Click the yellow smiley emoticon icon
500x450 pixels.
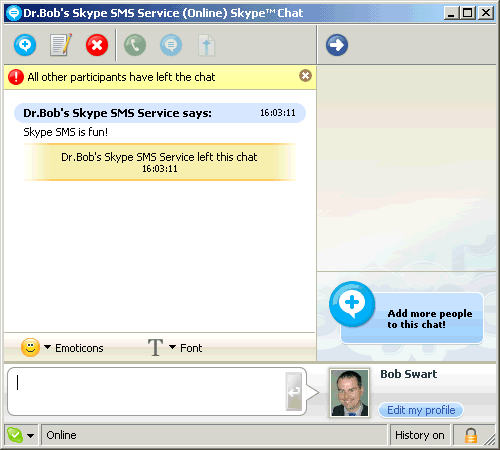point(31,348)
